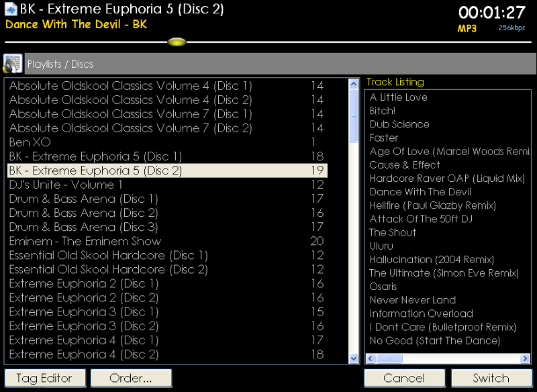
Task: Select Absolute Oldskool Classics Volume 7 (Disc 2)
Action: (x=167, y=128)
